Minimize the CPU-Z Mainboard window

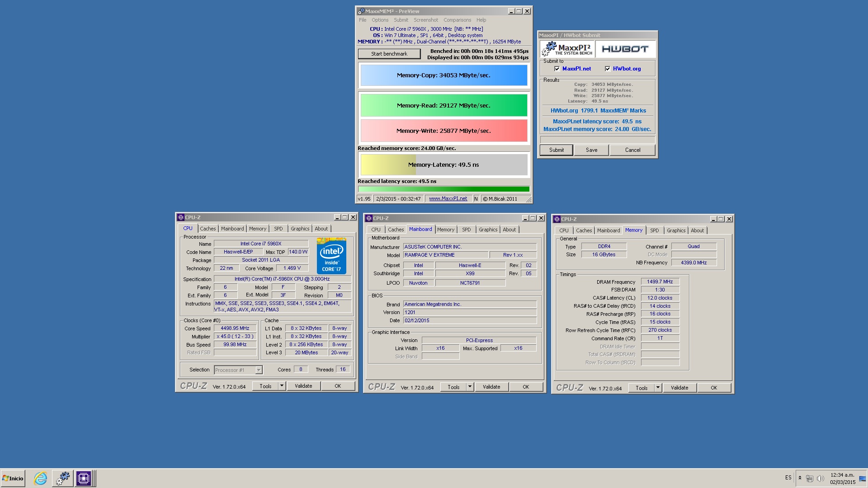click(525, 218)
